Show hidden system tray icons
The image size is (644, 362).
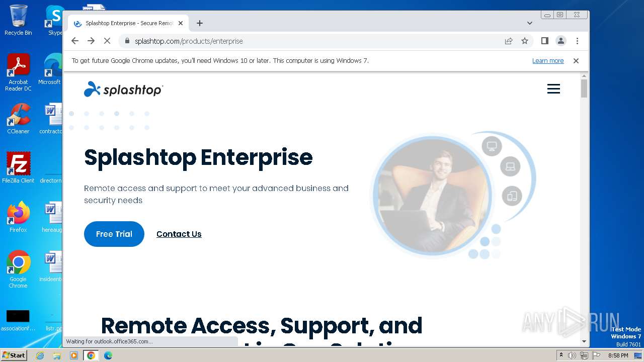click(x=561, y=355)
